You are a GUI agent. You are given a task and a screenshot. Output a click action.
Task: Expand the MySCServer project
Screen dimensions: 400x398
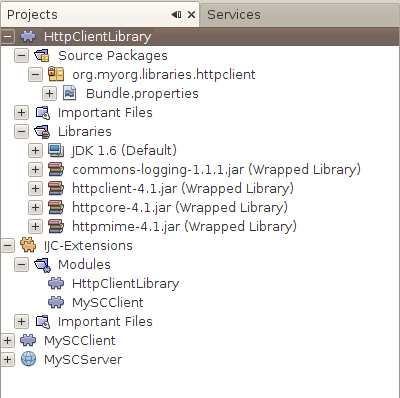click(8, 360)
